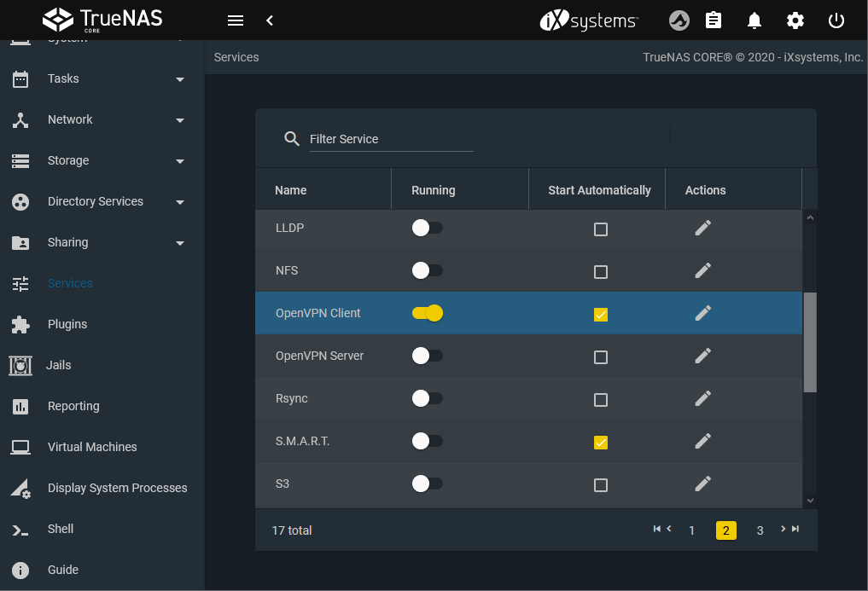Screen dimensions: 868x591
Task: Open Shell in the sidebar
Action: pyautogui.click(x=61, y=529)
